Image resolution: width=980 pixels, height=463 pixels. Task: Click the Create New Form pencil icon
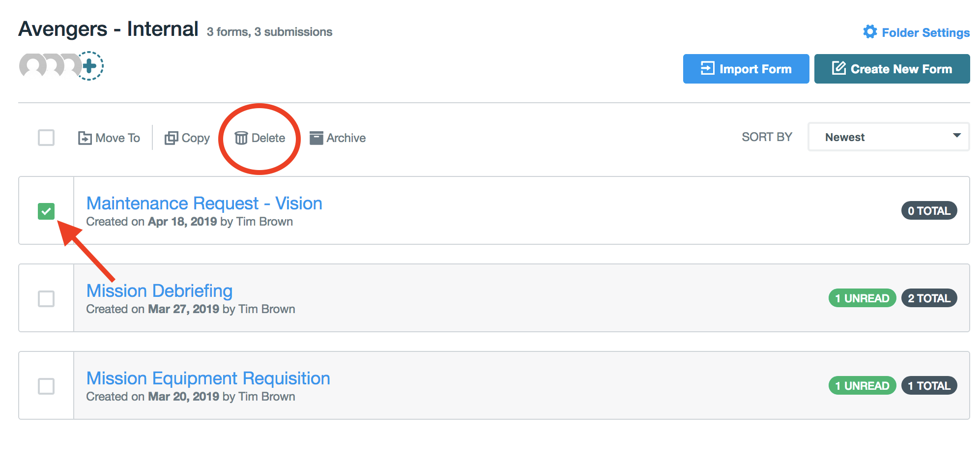pos(839,68)
